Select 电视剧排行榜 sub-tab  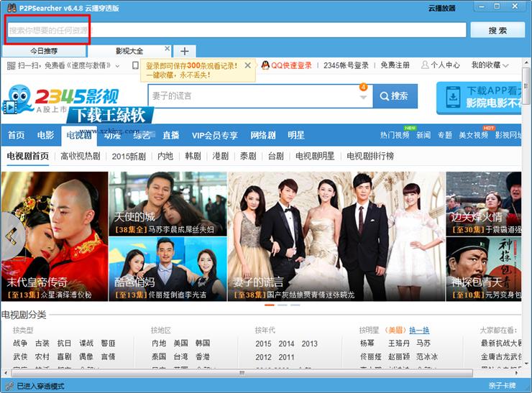tap(370, 157)
